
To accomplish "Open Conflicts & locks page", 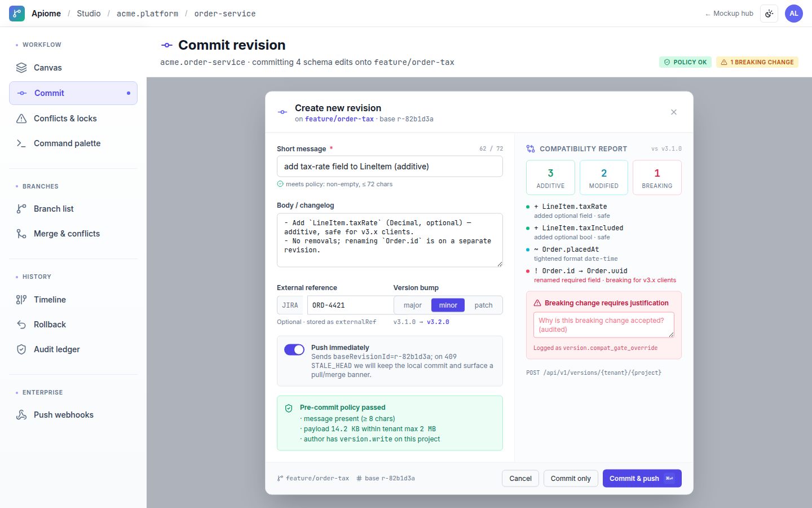I will click(73, 119).
